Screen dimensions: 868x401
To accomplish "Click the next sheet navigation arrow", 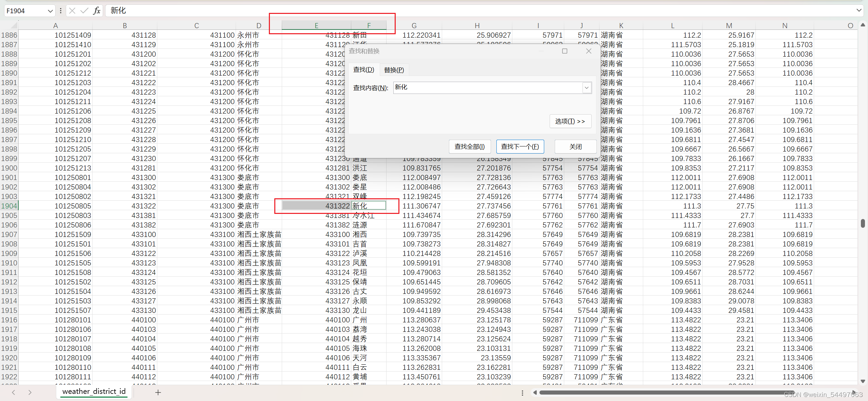I will click(x=30, y=392).
